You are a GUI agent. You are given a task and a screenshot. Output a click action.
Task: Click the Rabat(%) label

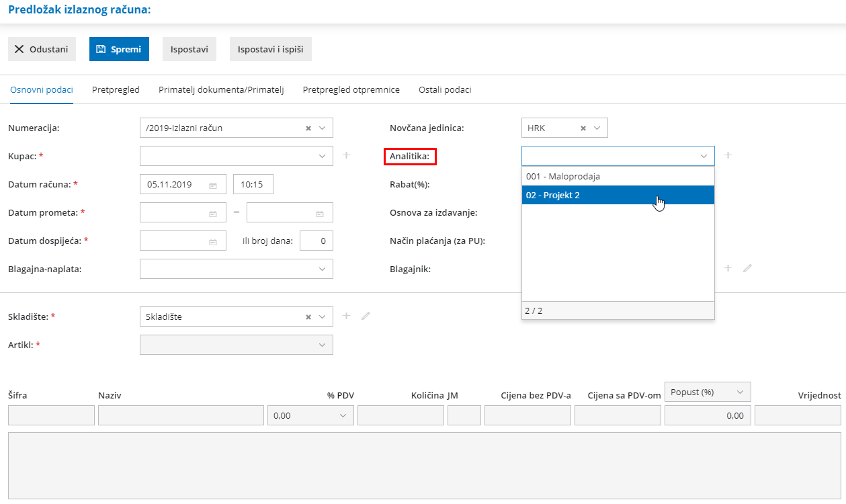(x=409, y=184)
